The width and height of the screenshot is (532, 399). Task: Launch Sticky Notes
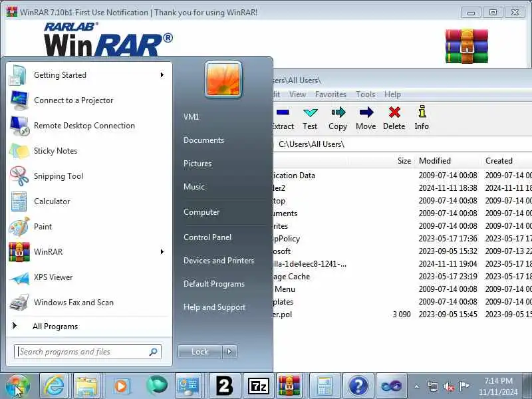click(x=88, y=151)
